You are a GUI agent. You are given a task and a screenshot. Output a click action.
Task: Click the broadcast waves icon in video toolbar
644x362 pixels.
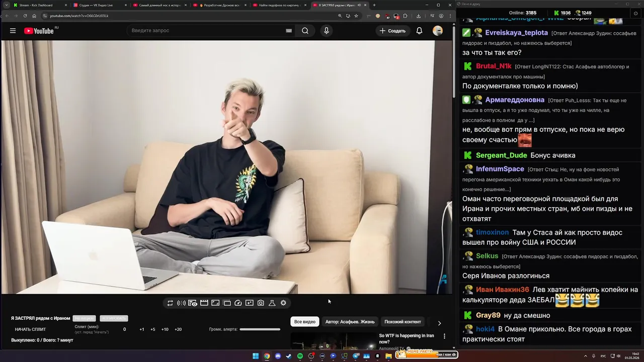[x=181, y=303]
